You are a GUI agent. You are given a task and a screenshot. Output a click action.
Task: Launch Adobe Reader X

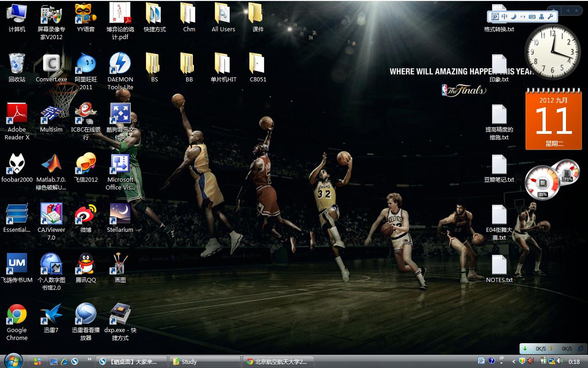(17, 121)
